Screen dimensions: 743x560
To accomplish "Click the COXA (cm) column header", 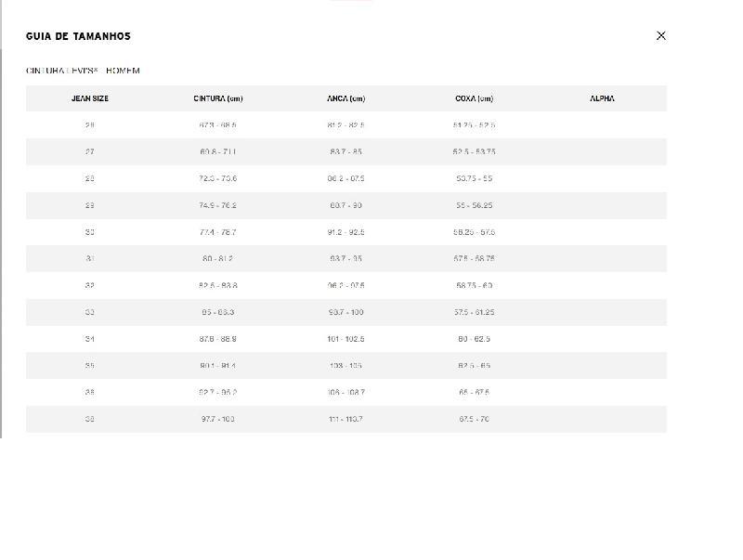I will pos(474,98).
